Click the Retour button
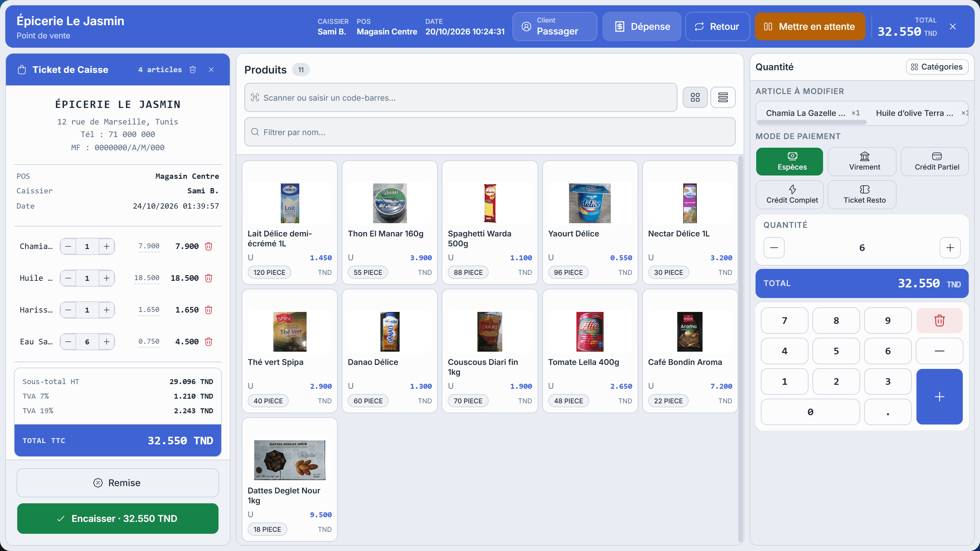 click(x=717, y=26)
